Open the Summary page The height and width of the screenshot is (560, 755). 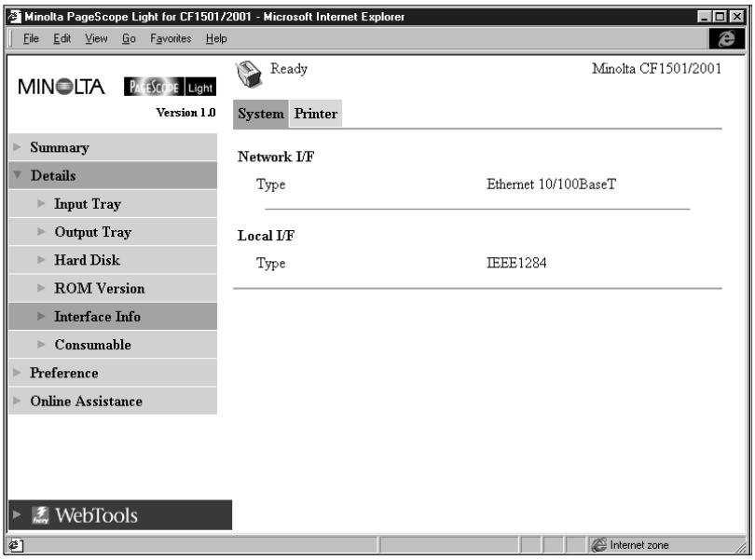pyautogui.click(x=113, y=147)
